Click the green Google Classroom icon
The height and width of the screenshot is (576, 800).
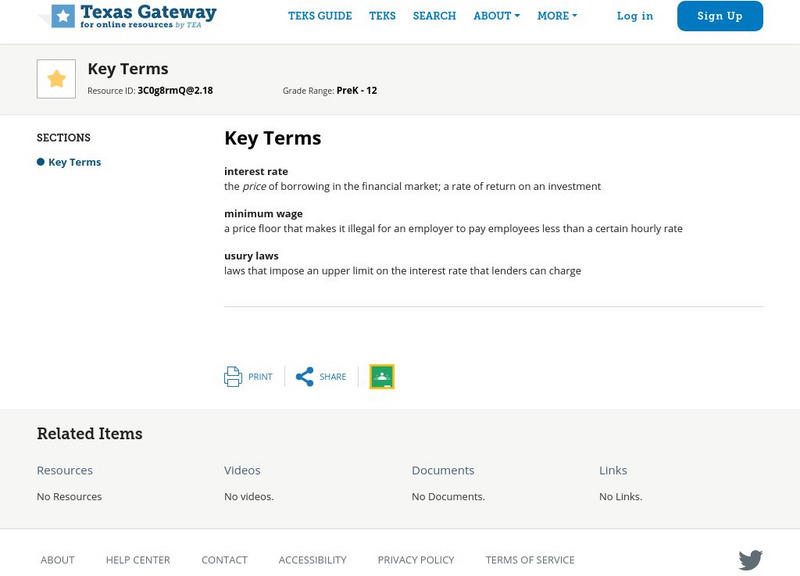(x=382, y=377)
